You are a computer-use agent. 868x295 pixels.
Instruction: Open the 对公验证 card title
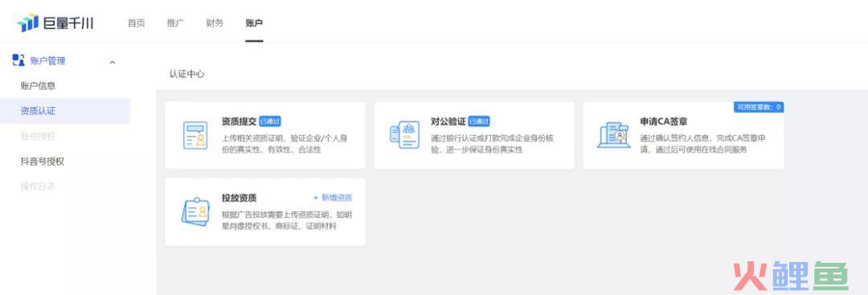click(x=448, y=121)
